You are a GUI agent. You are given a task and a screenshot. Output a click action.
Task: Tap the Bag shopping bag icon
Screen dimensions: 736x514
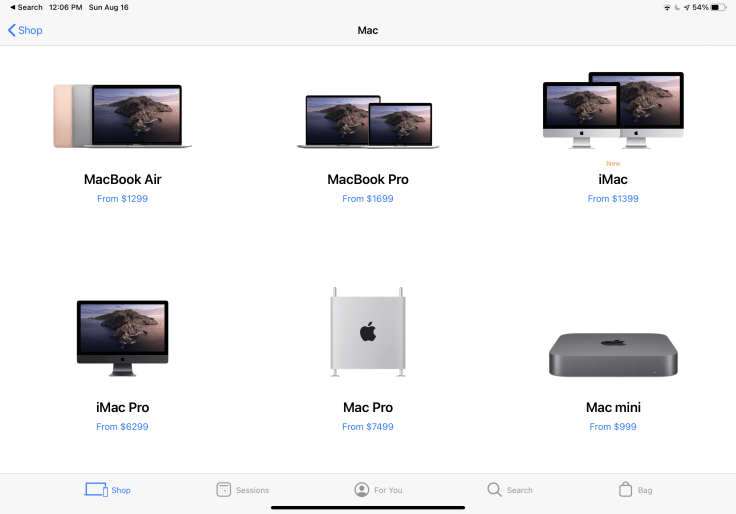pos(625,489)
